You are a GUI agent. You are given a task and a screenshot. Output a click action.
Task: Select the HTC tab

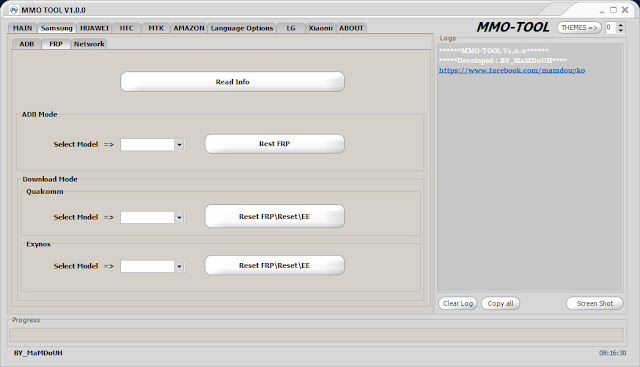point(127,28)
